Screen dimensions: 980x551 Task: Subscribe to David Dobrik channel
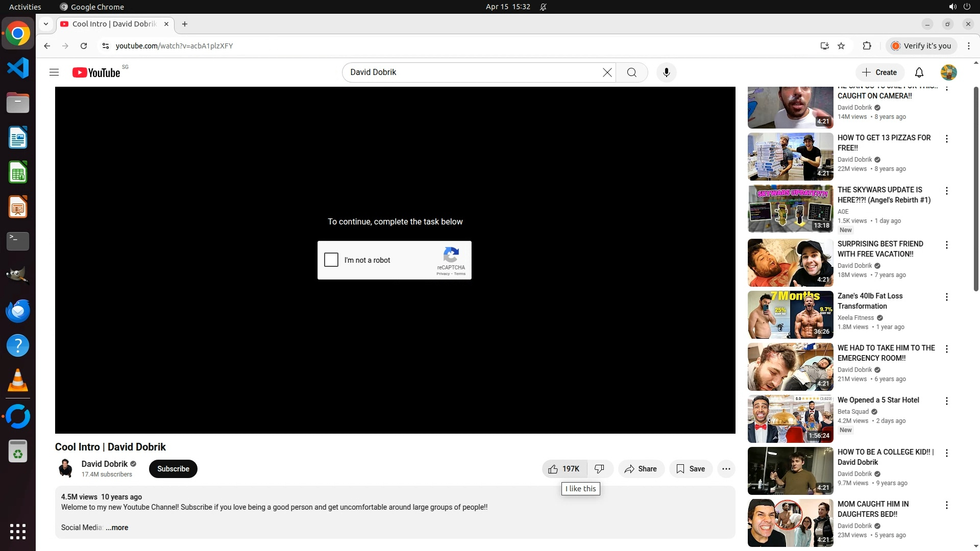(x=173, y=469)
